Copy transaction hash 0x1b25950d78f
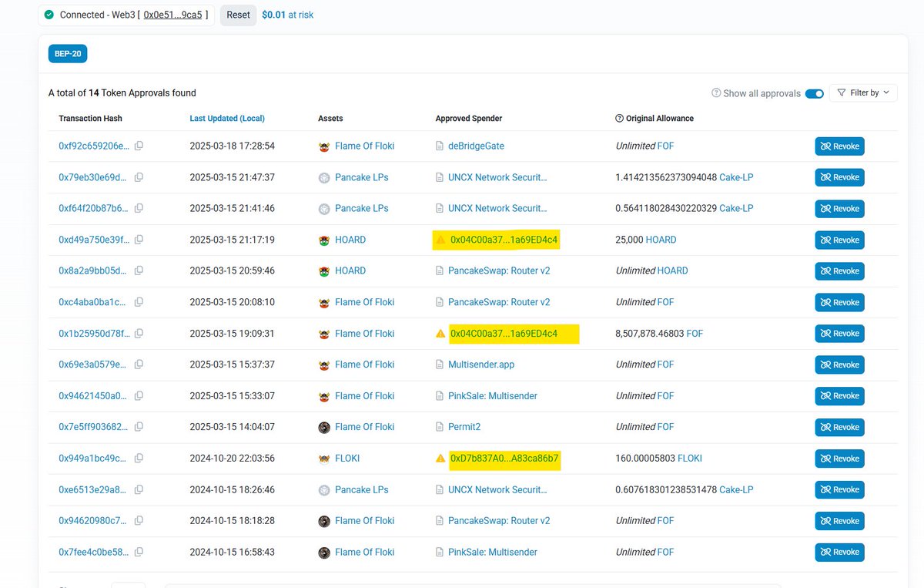Viewport: 924px width, 588px height. pyautogui.click(x=139, y=334)
